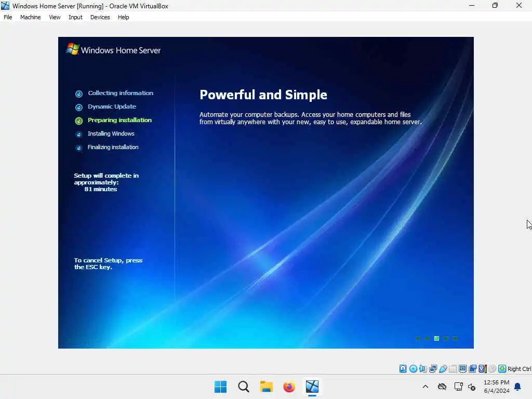Minimize the VirtualBox window
532x399 pixels.
[472, 5]
